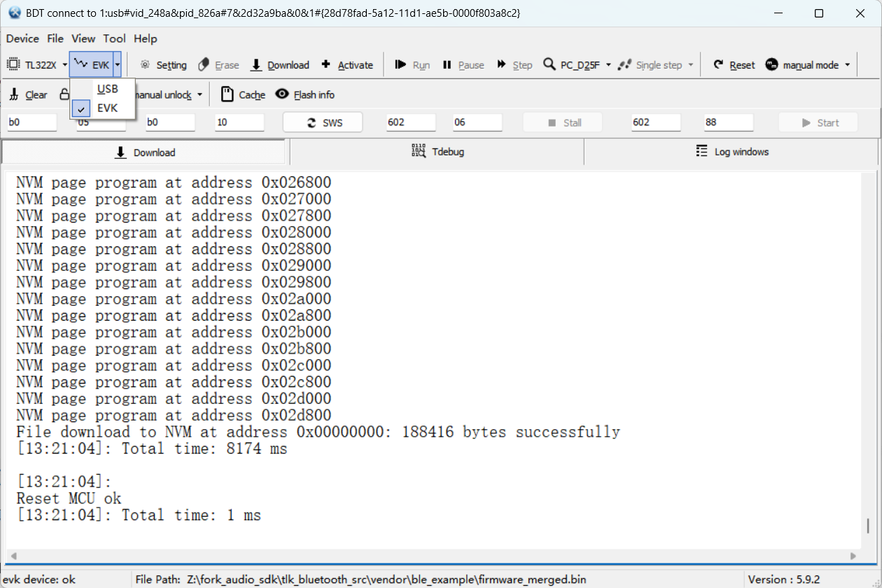Open Flash info via the eye icon
Viewport: 882px width, 588px height.
(305, 94)
